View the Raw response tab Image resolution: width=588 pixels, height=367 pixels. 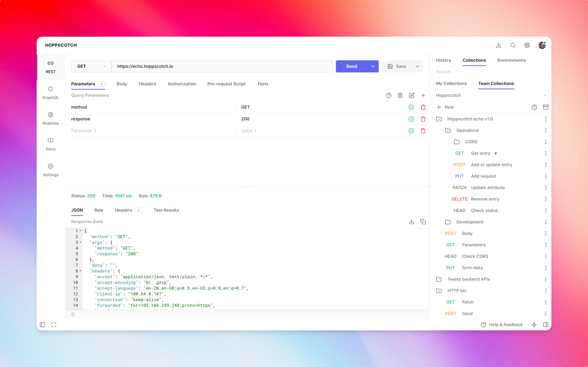click(98, 210)
